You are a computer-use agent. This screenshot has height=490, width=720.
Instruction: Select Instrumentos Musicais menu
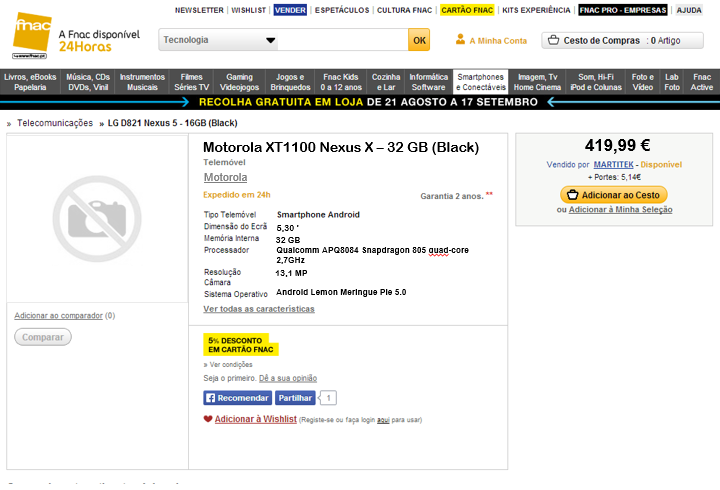point(142,82)
